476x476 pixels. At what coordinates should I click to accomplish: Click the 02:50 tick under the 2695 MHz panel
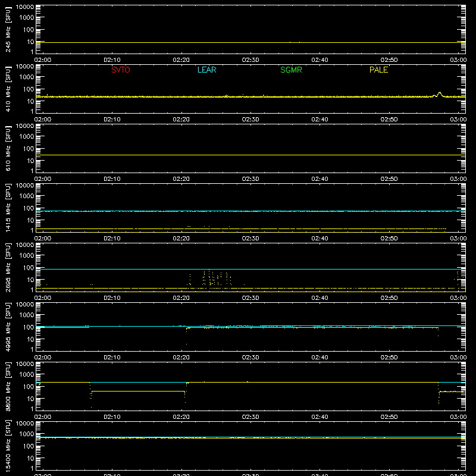389,298
